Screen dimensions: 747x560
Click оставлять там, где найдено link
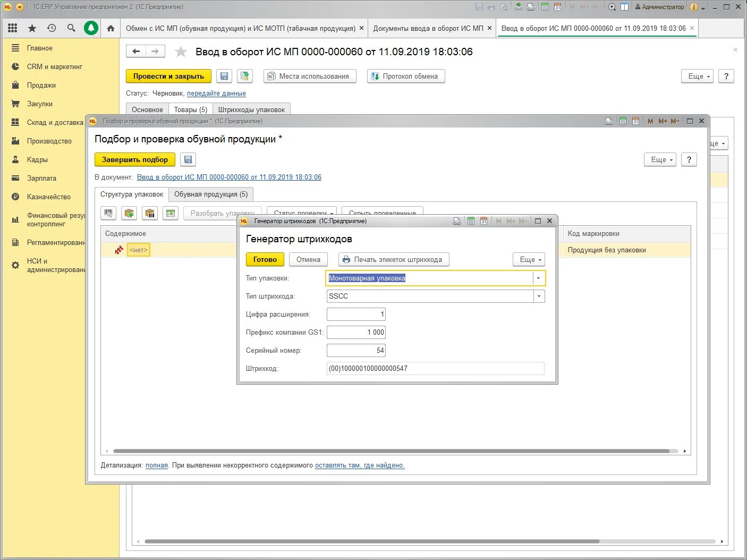[x=360, y=465]
